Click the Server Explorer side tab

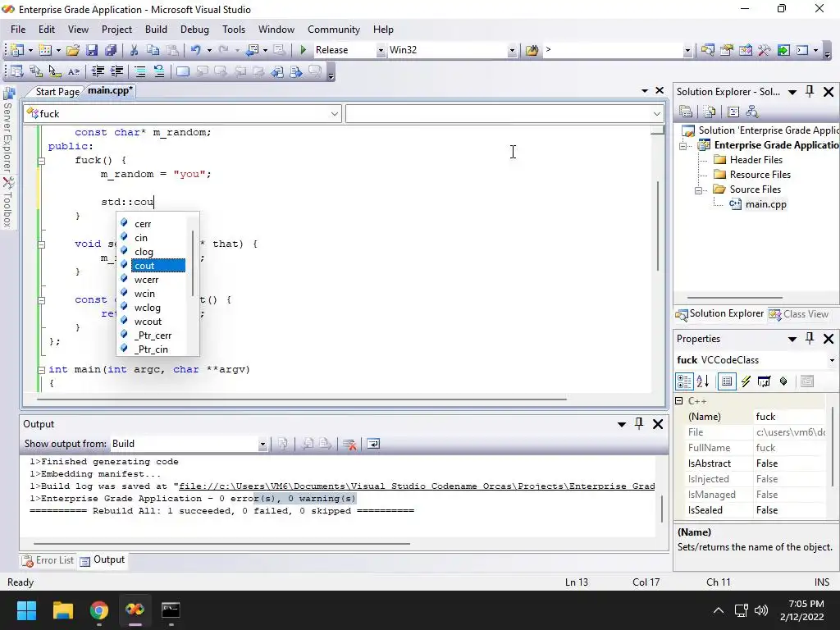8,129
